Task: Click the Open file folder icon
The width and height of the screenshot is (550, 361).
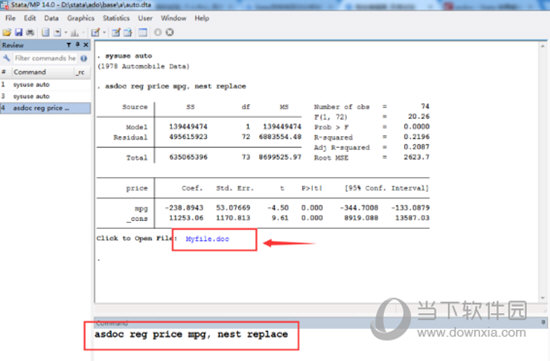Action: tap(7, 32)
